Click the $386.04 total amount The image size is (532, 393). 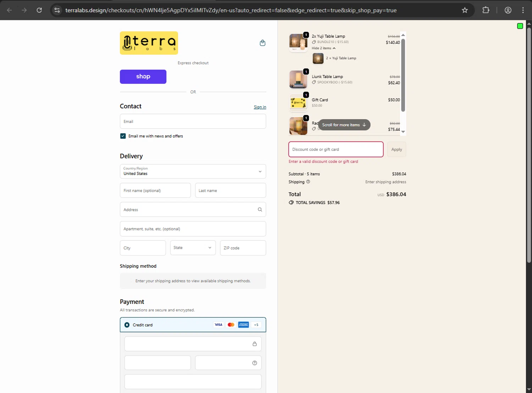(x=396, y=194)
